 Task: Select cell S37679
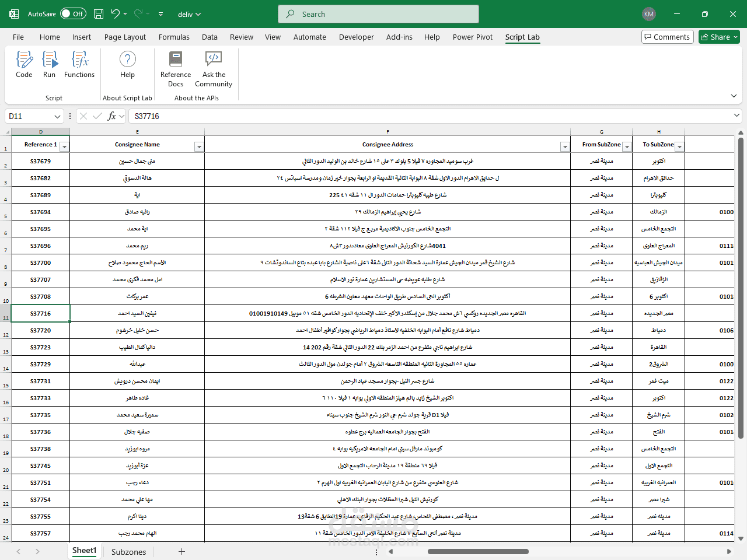41,161
